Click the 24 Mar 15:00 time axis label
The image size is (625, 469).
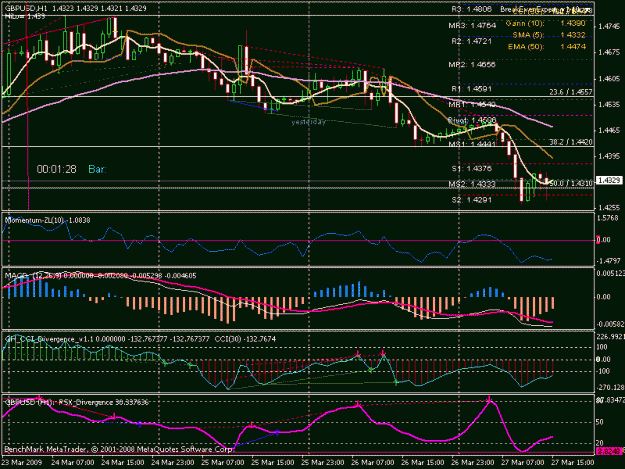coord(122,462)
